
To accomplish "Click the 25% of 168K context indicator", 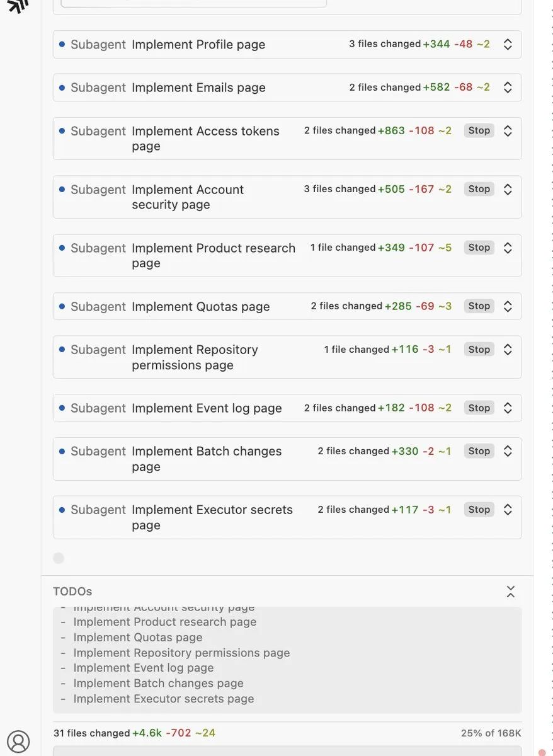I will tap(491, 733).
